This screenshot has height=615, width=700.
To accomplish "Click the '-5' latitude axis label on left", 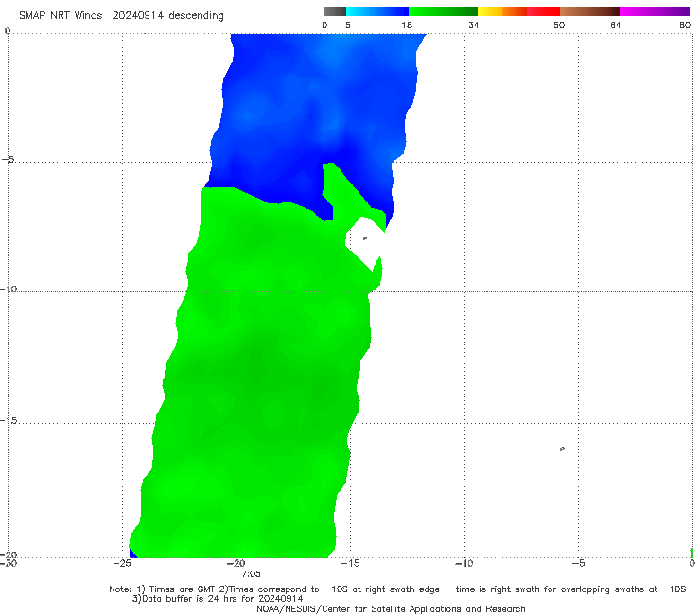I will click(x=9, y=159).
